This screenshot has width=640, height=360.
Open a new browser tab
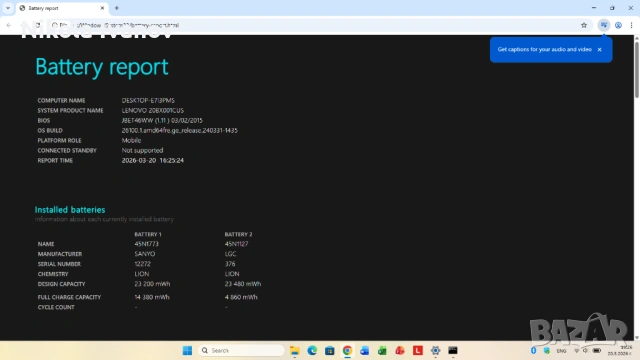pyautogui.click(x=117, y=8)
